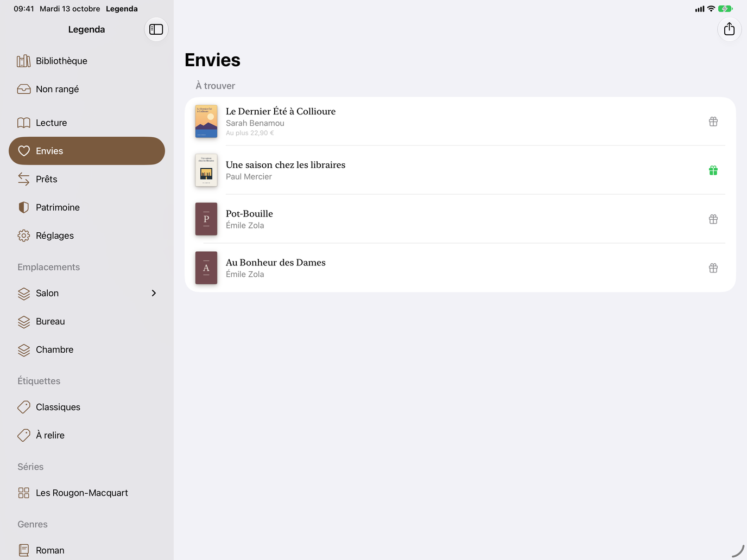Open Les Rougon-Macquart series

[x=87, y=493]
